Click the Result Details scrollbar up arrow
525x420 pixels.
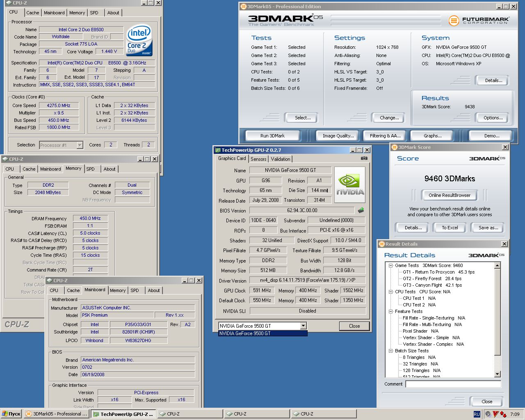[x=498, y=265]
